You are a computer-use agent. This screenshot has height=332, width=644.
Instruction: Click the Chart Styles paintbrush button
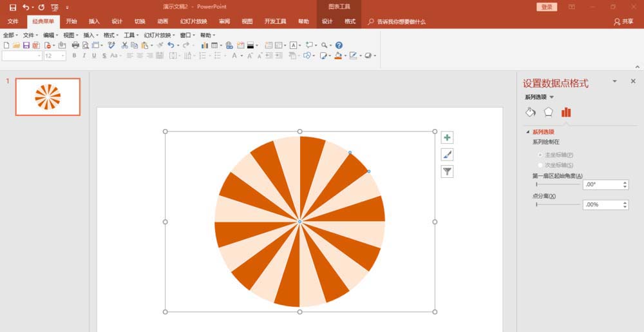[x=448, y=155]
